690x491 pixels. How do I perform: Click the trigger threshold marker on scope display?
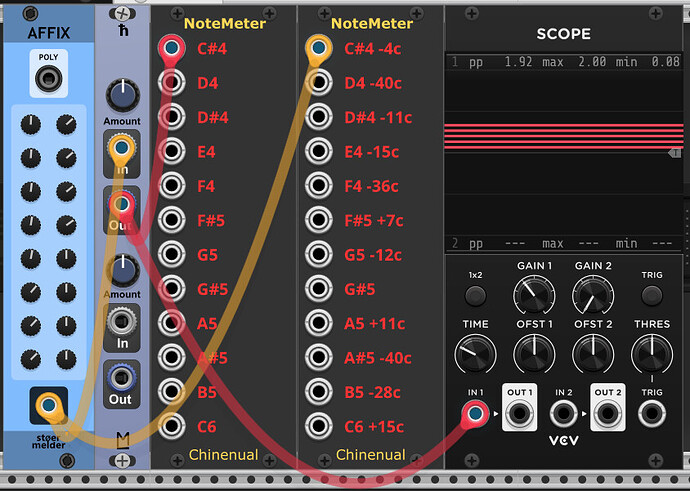[675, 153]
